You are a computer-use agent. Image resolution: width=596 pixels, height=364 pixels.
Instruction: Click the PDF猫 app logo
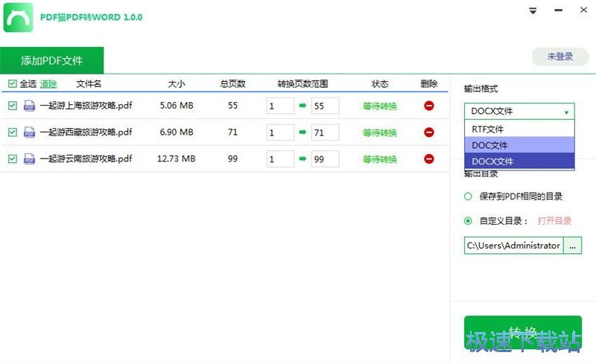point(16,17)
